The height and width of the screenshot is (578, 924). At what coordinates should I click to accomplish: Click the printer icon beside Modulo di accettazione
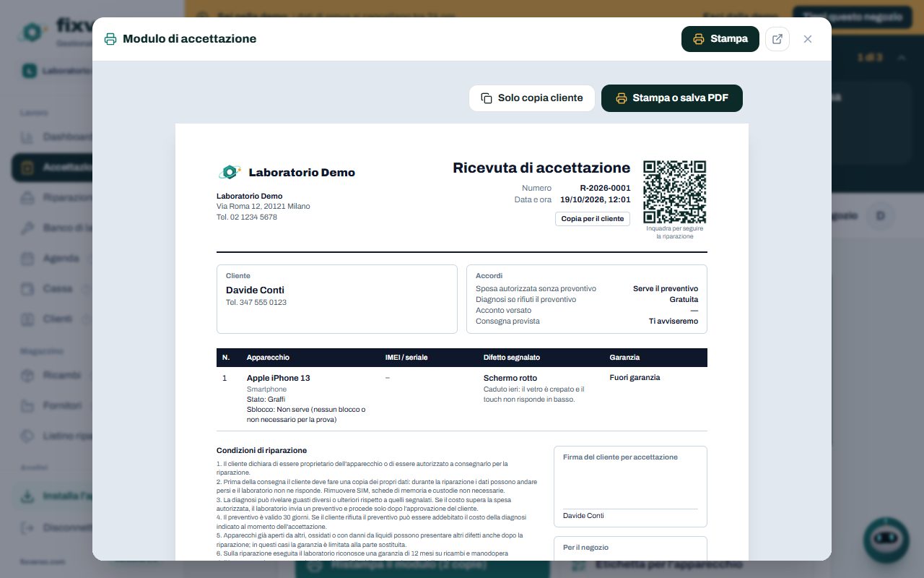click(110, 39)
